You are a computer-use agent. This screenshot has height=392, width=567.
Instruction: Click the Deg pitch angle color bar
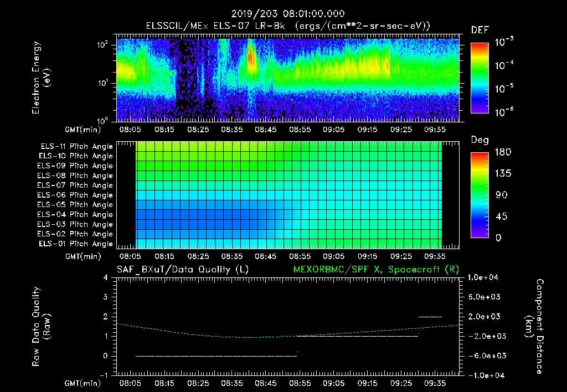point(480,195)
